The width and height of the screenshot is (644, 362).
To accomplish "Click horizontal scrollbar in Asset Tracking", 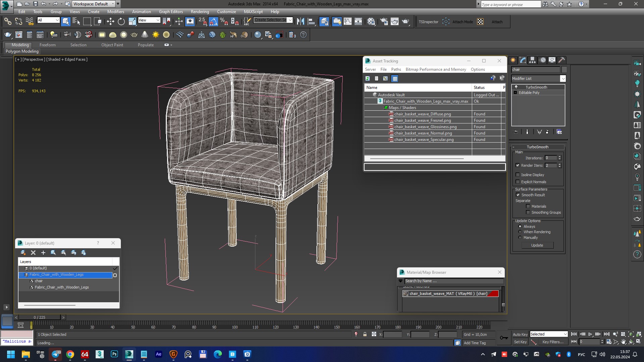I will tap(417, 158).
